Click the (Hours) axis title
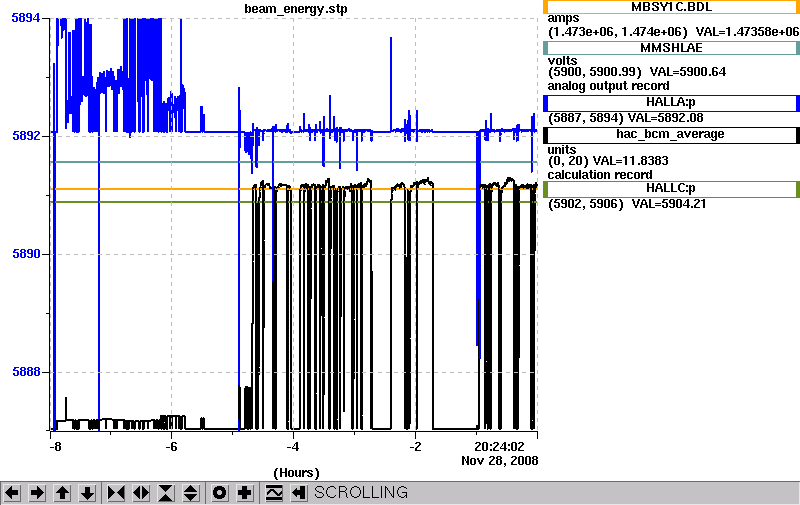Screen dimensions: 800x505 tap(296, 473)
